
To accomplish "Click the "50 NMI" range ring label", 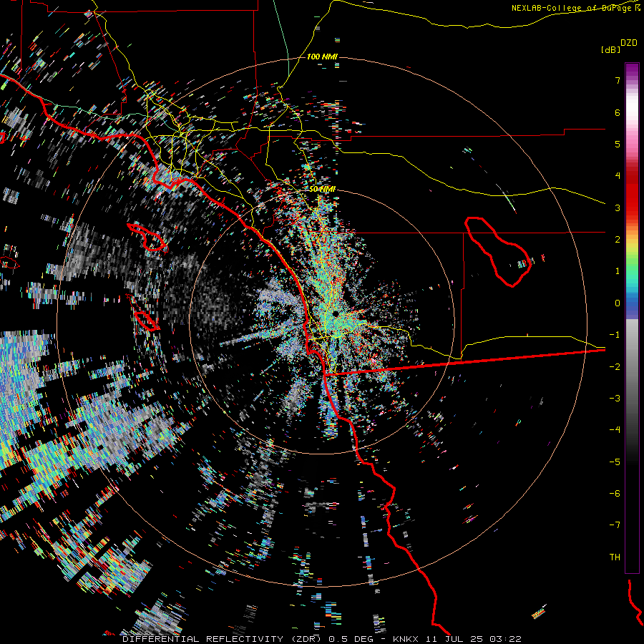I will click(x=323, y=190).
